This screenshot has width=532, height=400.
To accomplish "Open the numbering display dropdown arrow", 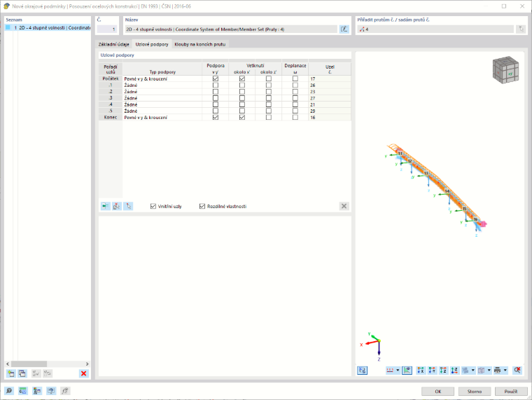I will click(x=398, y=370).
